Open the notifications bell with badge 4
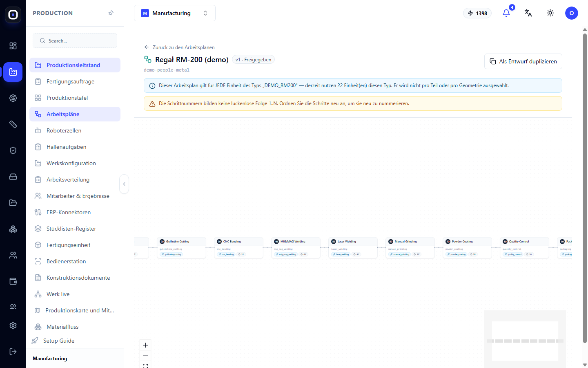 [x=506, y=13]
